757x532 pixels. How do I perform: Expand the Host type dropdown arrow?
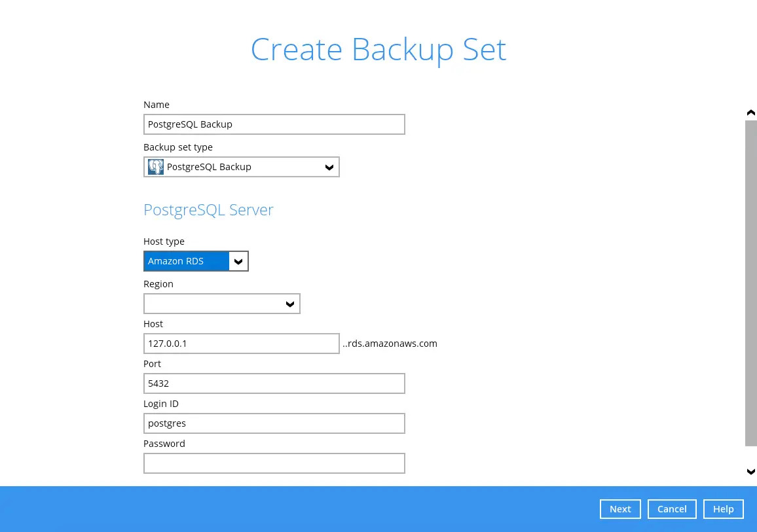pos(238,262)
